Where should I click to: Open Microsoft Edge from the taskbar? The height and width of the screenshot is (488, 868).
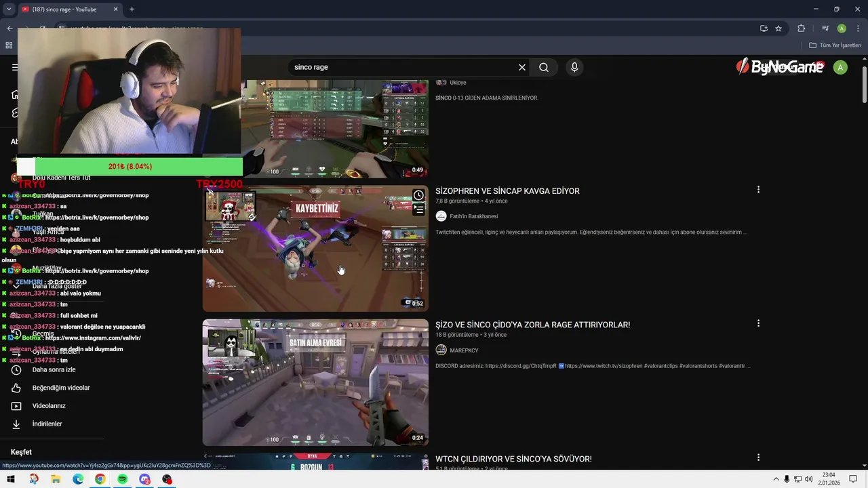[x=78, y=479]
